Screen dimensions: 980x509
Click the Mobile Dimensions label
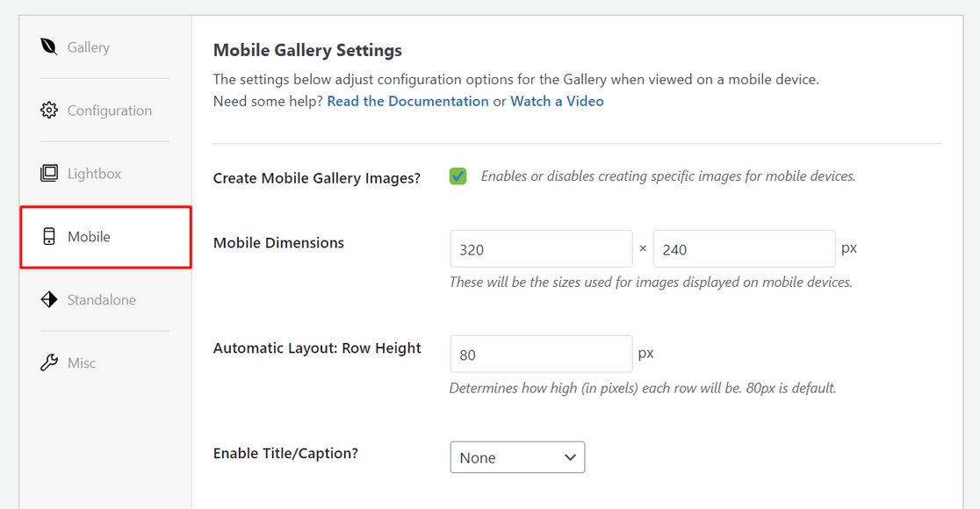[x=278, y=243]
